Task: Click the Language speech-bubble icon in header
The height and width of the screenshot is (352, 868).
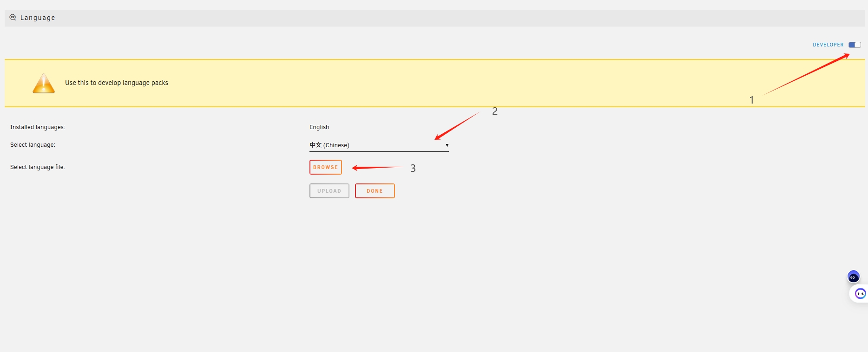Action: [13, 18]
